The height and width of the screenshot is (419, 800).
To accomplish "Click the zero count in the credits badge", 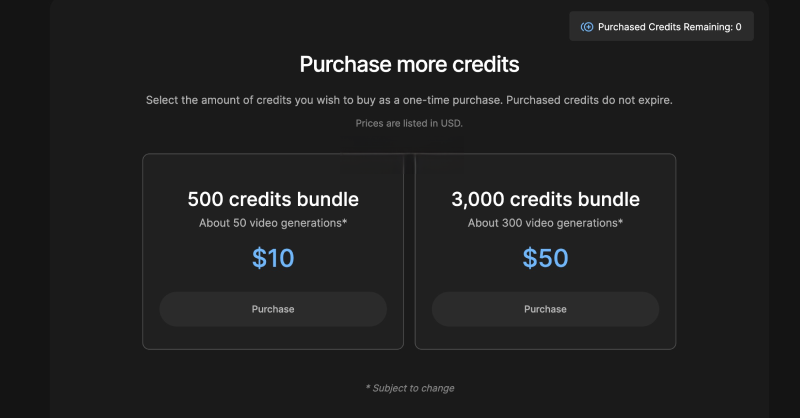I will point(738,27).
